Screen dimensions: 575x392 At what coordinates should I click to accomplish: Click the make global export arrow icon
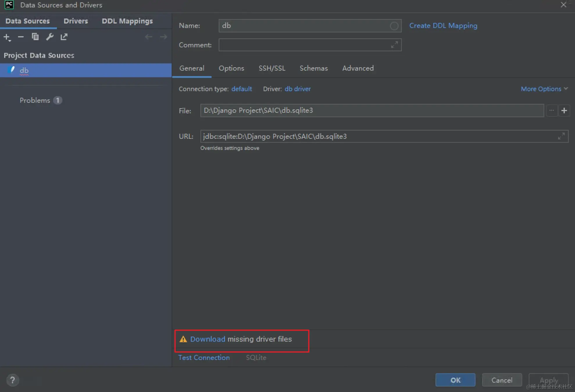[64, 37]
